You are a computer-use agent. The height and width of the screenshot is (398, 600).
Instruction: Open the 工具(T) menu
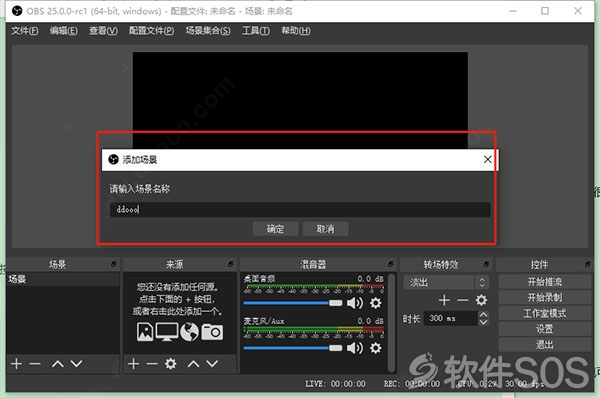256,31
